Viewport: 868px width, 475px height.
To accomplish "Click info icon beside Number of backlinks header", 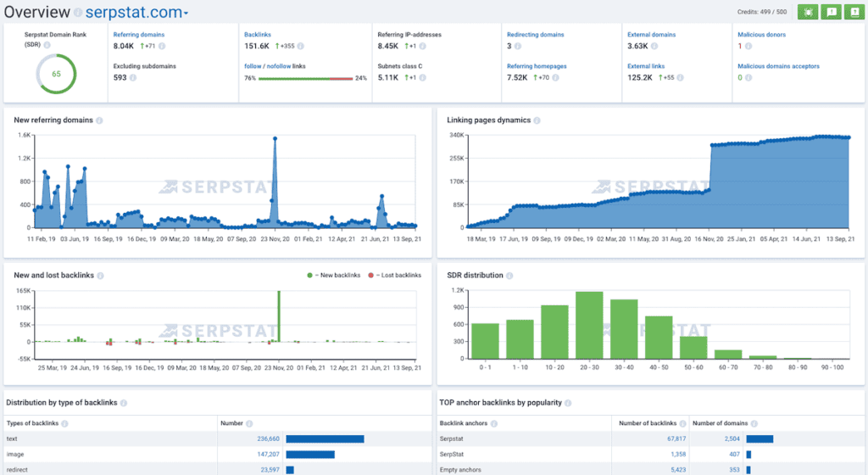I will (x=682, y=423).
